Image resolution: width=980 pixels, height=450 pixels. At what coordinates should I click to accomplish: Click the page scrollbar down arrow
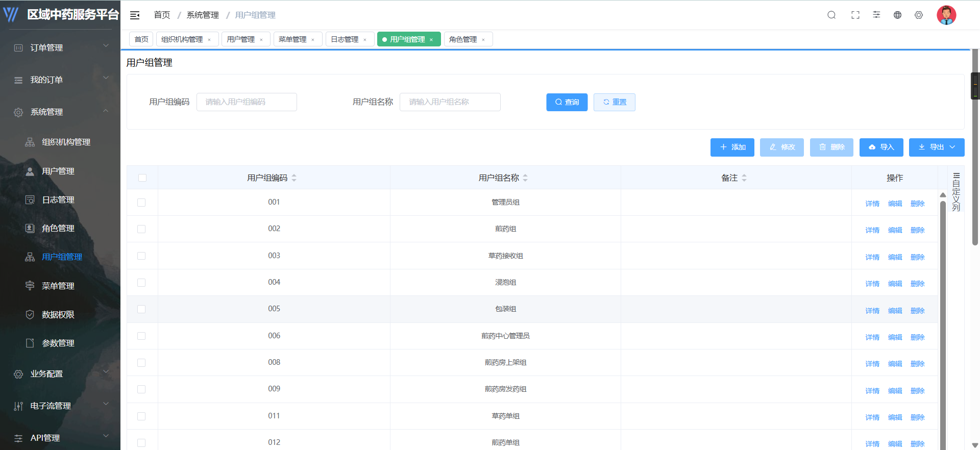tap(975, 445)
